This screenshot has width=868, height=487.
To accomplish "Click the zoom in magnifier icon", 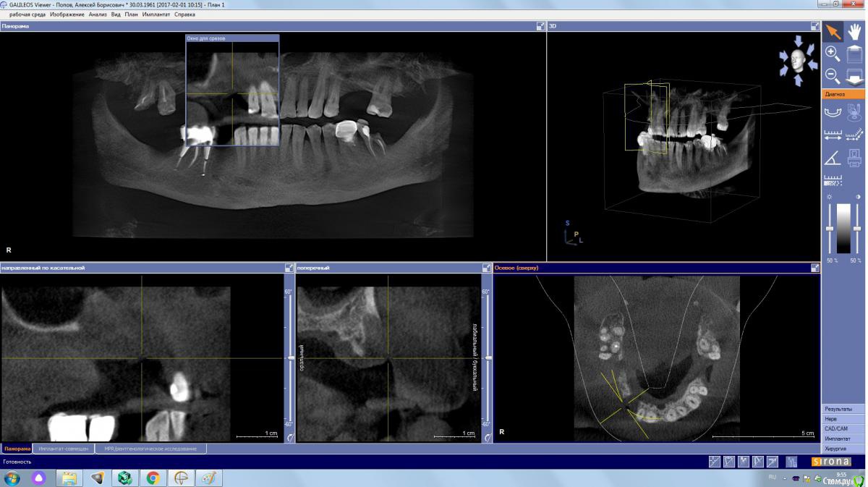I will click(x=833, y=54).
